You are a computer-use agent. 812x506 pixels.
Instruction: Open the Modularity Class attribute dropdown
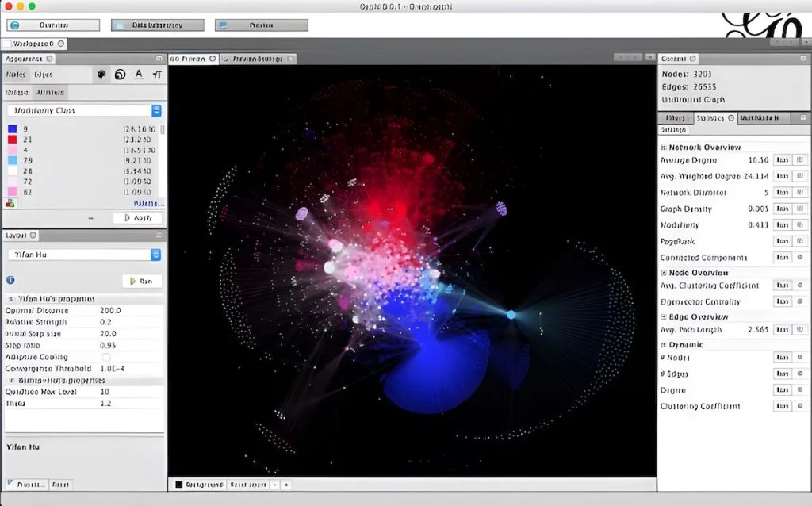[155, 110]
